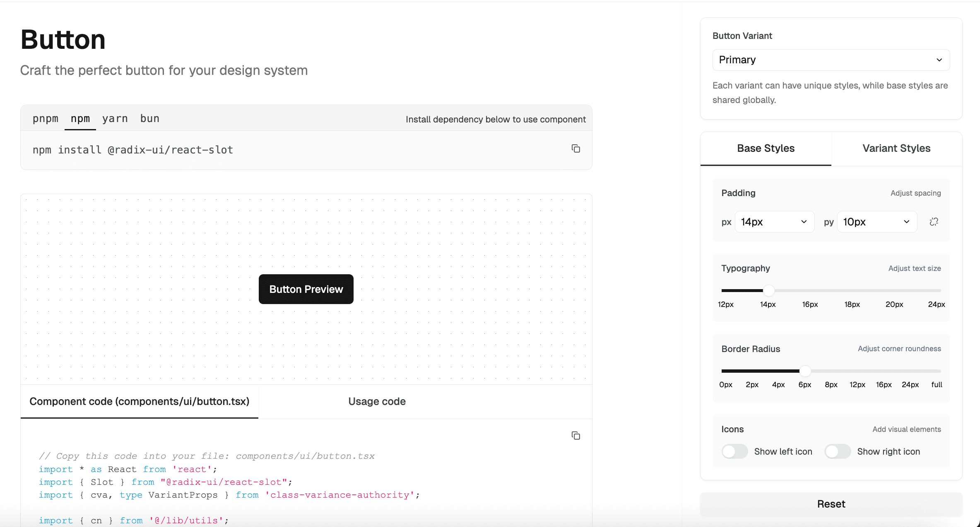Click the Button Preview button
This screenshot has height=527, width=980.
pyautogui.click(x=306, y=289)
